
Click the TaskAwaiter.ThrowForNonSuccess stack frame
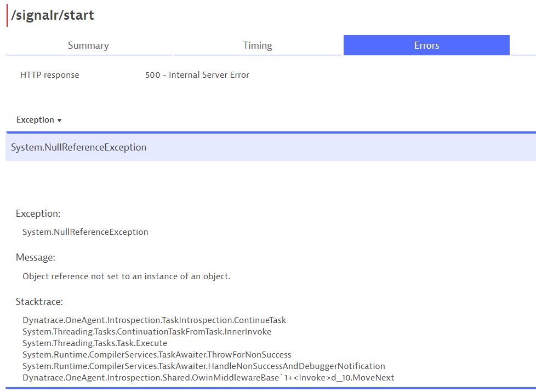157,355
